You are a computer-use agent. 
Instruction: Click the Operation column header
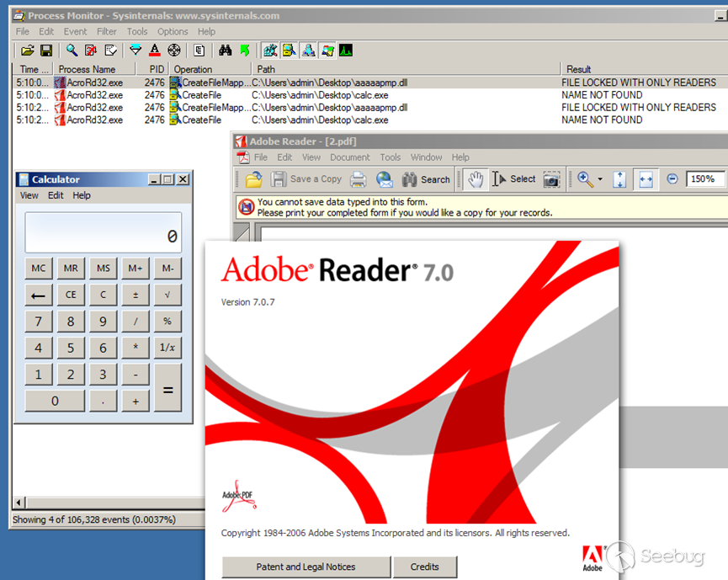click(210, 69)
